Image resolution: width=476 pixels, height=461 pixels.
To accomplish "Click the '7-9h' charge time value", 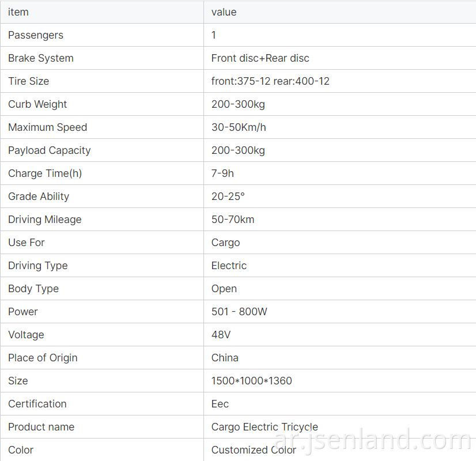I will (222, 173).
